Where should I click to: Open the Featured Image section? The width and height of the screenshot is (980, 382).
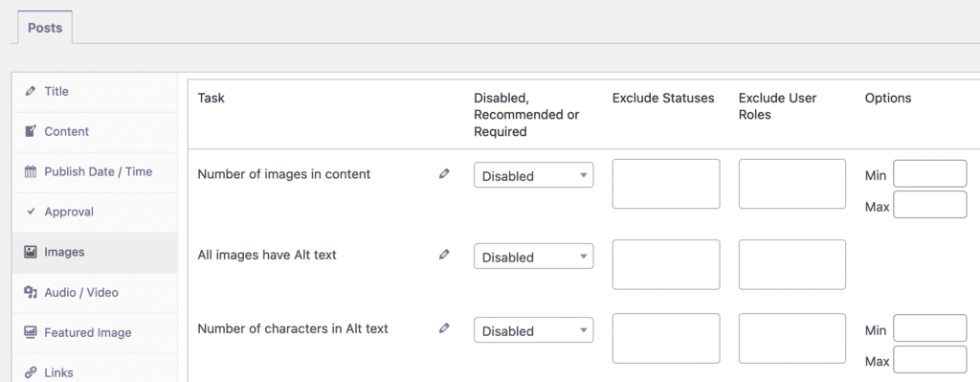pyautogui.click(x=95, y=332)
